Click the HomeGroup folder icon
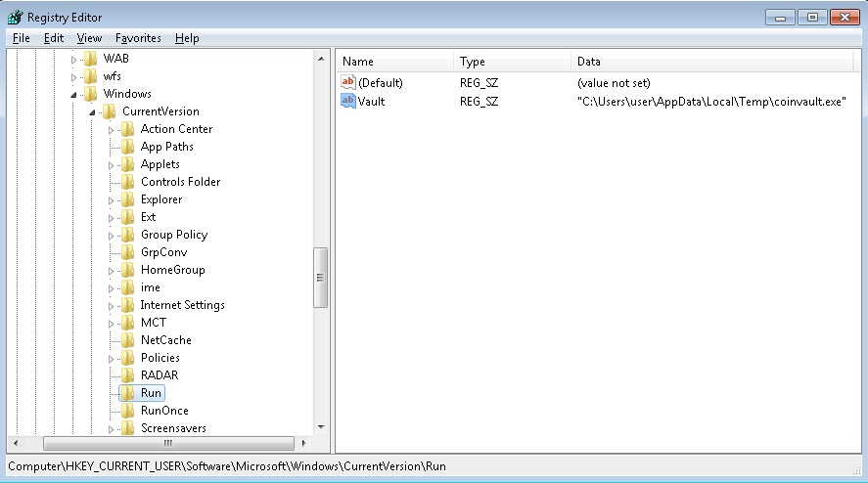The height and width of the screenshot is (483, 868). (x=128, y=270)
